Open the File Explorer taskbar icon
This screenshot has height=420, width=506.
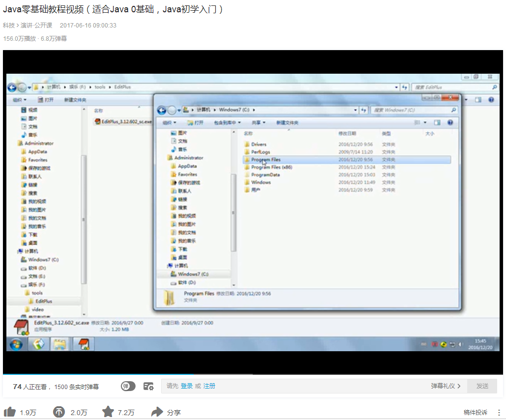tap(60, 344)
